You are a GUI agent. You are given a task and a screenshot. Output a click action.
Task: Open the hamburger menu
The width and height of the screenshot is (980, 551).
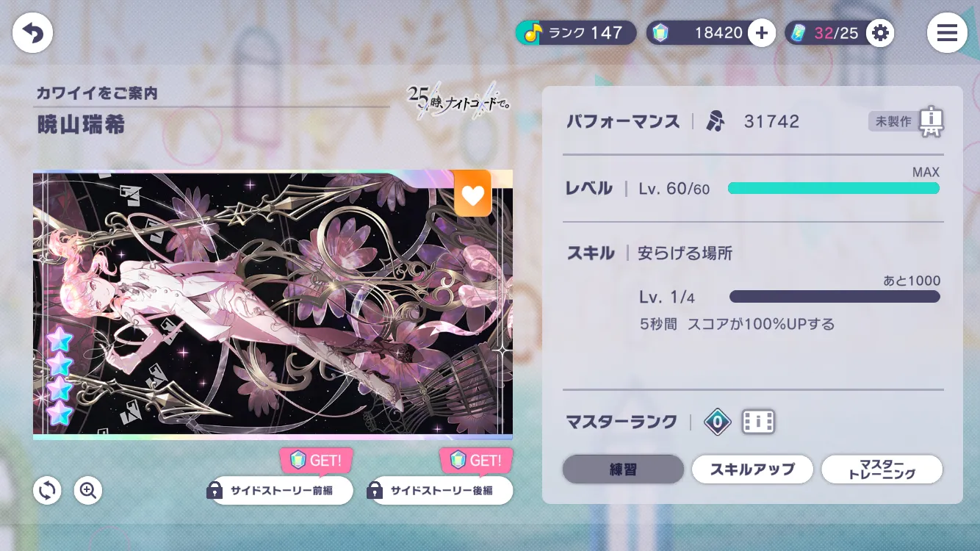947,33
